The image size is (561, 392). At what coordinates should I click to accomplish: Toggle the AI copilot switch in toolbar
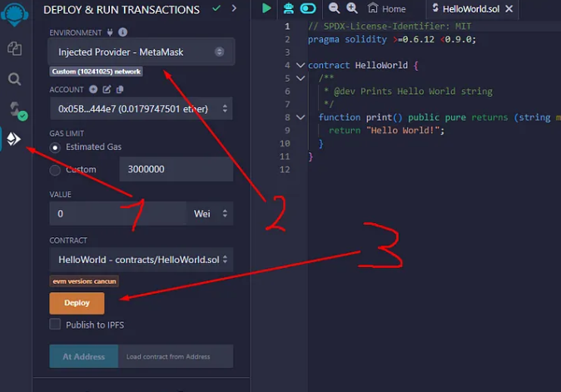click(308, 8)
